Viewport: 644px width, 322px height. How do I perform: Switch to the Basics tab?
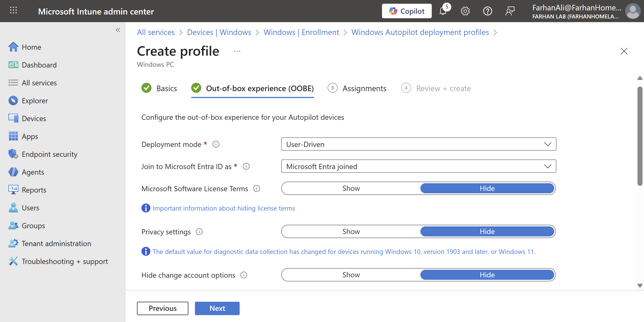click(x=166, y=88)
